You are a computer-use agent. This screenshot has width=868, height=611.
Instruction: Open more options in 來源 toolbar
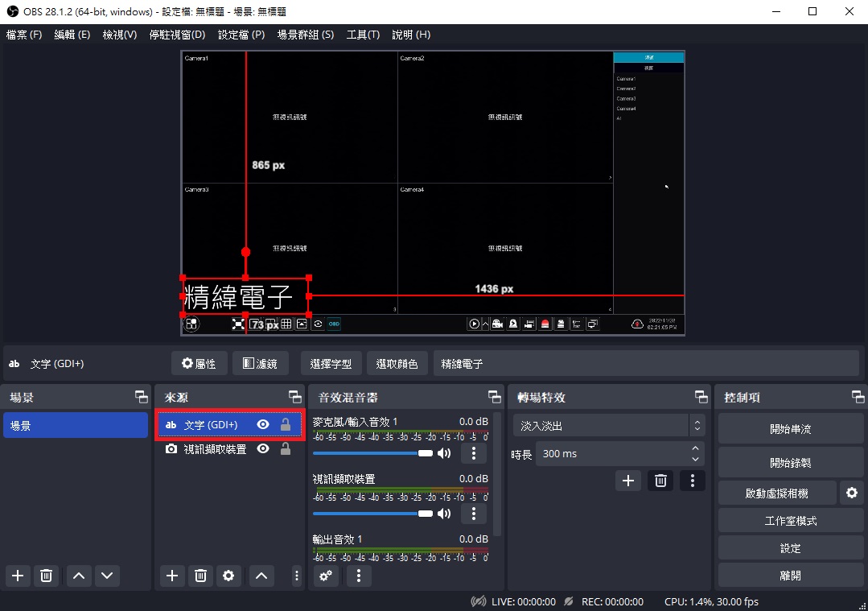[x=297, y=576]
